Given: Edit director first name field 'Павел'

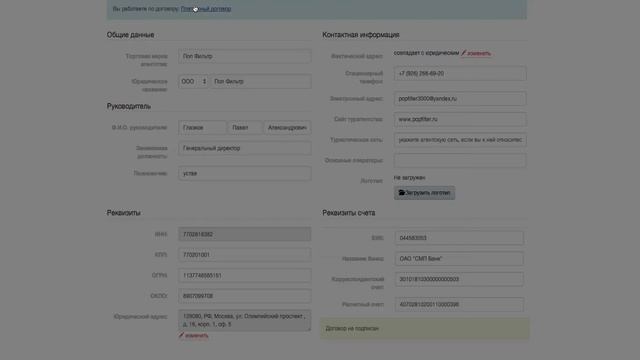Looking at the screenshot, I should (x=245, y=128).
